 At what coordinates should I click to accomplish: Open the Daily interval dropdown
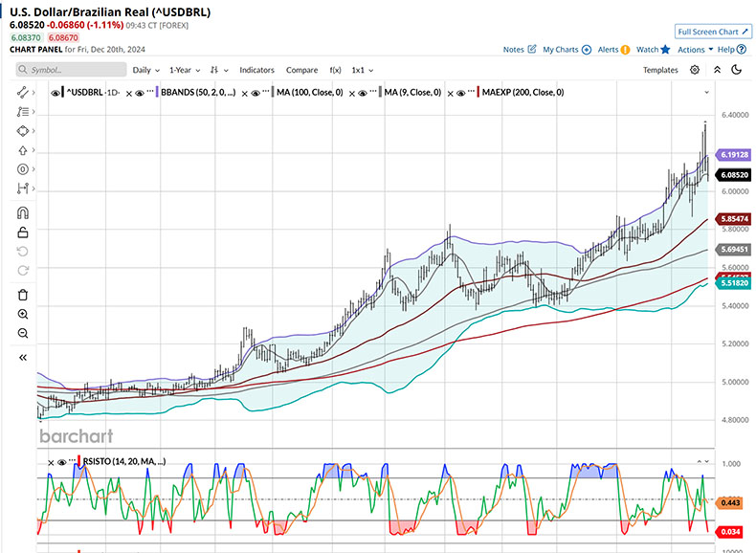pyautogui.click(x=146, y=70)
